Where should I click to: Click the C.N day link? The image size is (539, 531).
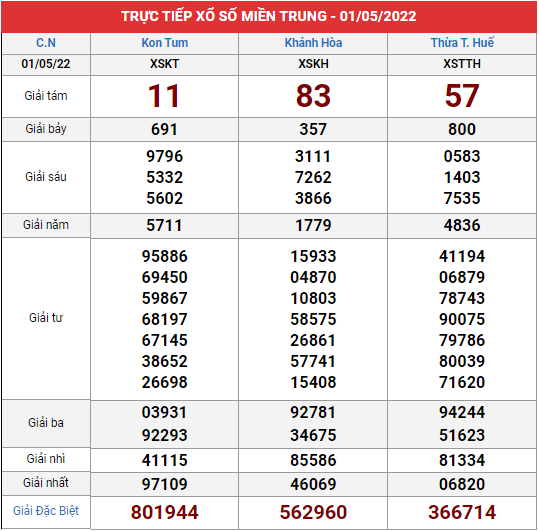[x=46, y=43]
